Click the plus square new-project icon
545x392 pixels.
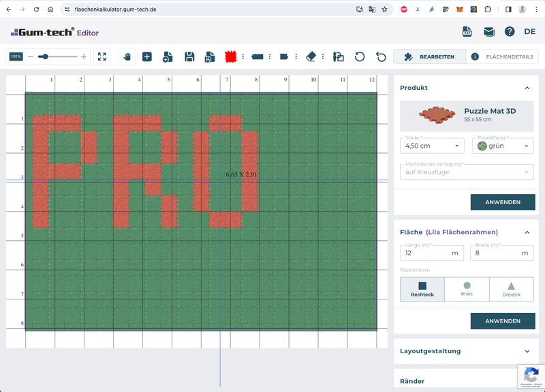[x=147, y=56]
